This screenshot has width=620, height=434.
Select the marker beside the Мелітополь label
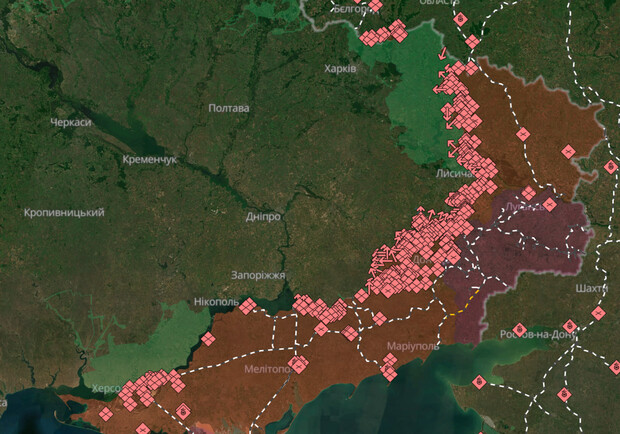pos(297,365)
